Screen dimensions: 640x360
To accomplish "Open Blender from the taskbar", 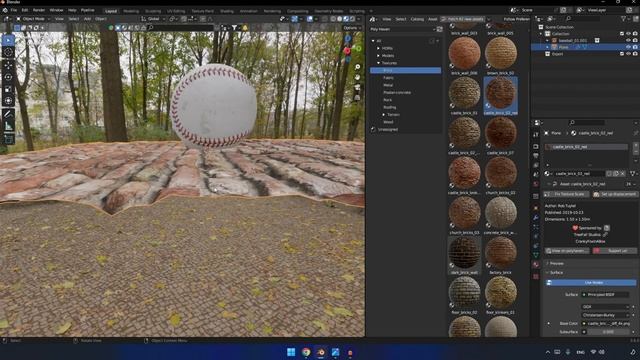I will [321, 352].
